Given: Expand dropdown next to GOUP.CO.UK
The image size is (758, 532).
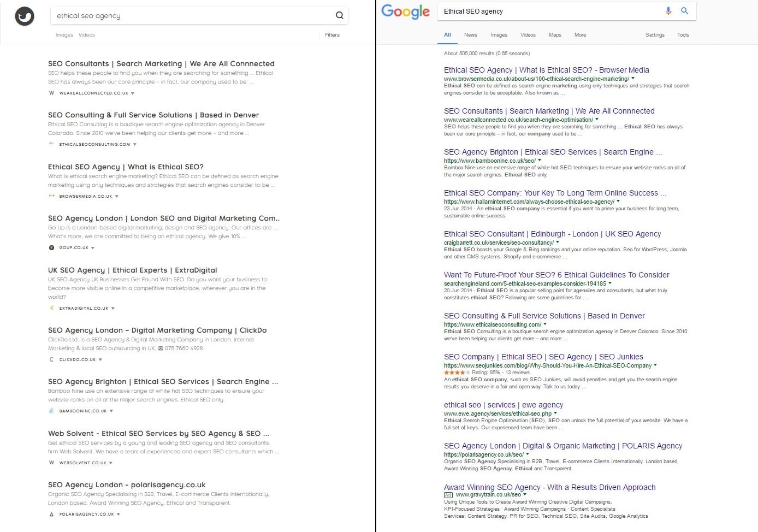Looking at the screenshot, I should pos(93,248).
